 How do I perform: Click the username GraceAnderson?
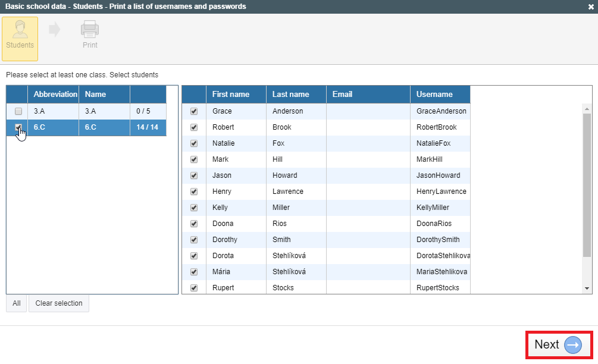pos(442,111)
